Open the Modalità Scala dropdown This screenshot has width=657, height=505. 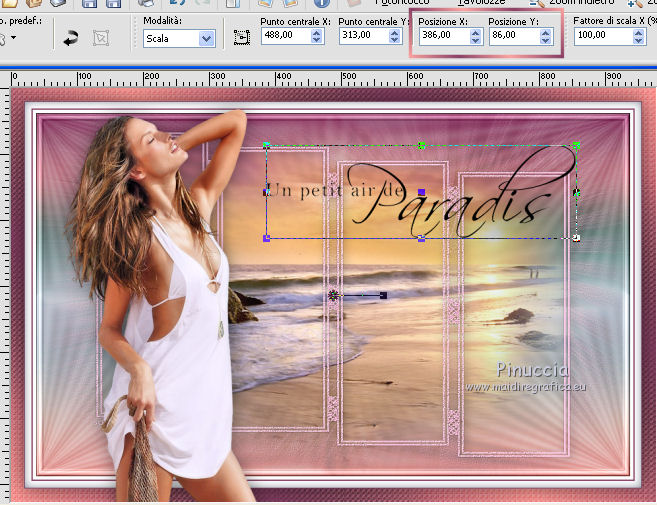[206, 39]
